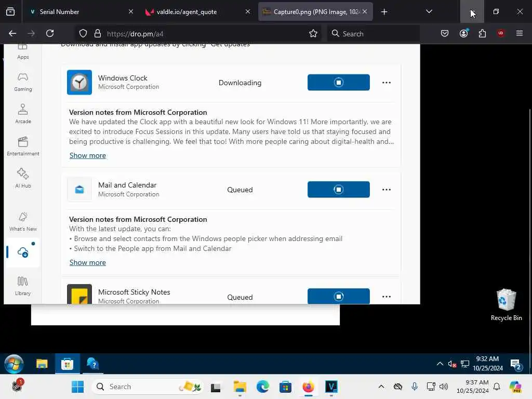Image resolution: width=532 pixels, height=399 pixels.
Task: Stop the Windows Clock download
Action: point(338,83)
